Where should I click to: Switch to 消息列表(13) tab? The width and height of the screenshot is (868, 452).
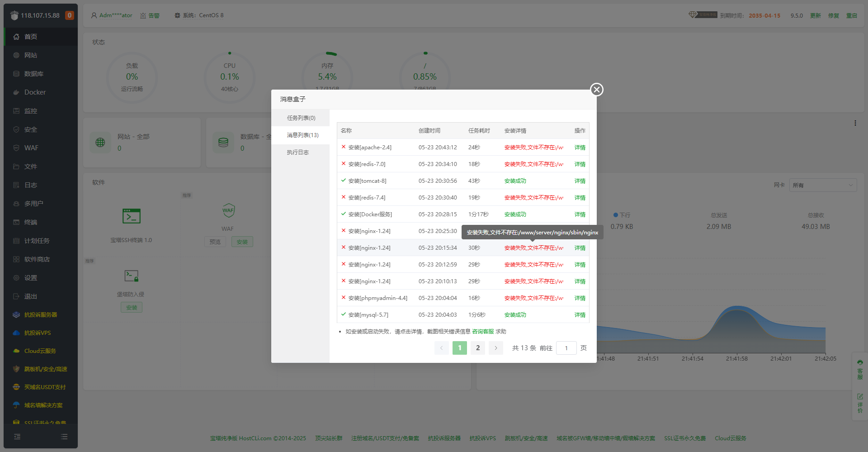[301, 135]
